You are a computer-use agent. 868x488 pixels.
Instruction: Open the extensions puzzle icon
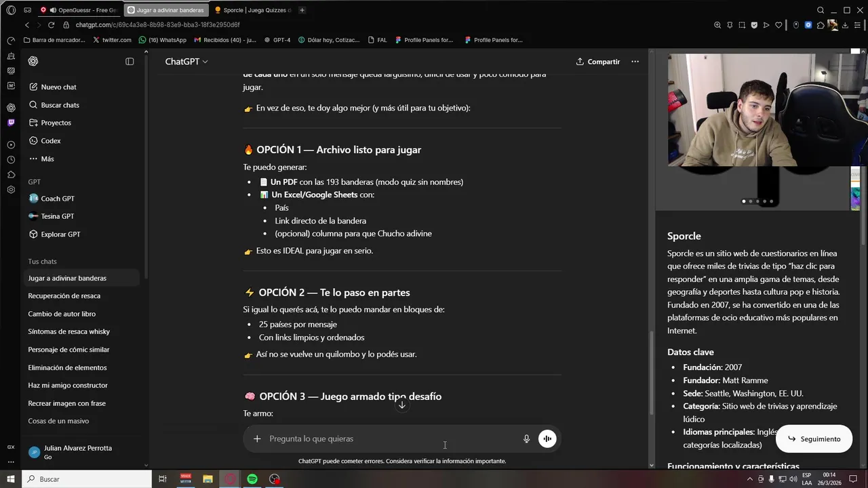click(821, 25)
